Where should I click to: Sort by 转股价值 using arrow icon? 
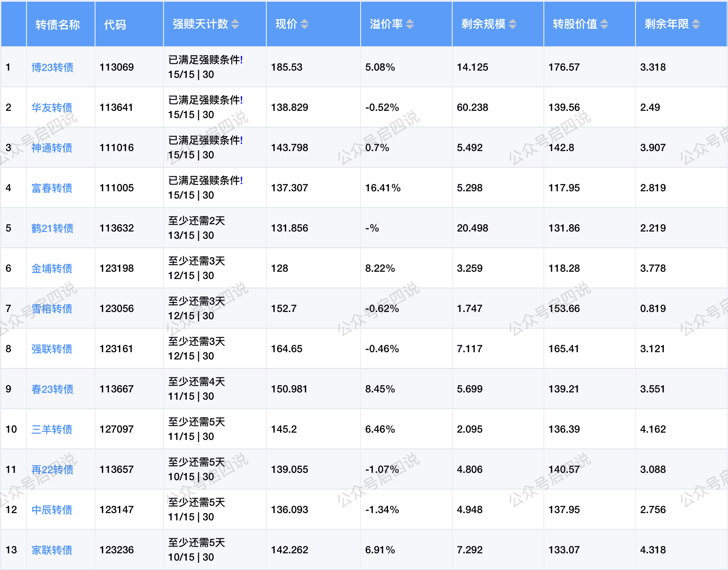pyautogui.click(x=604, y=24)
